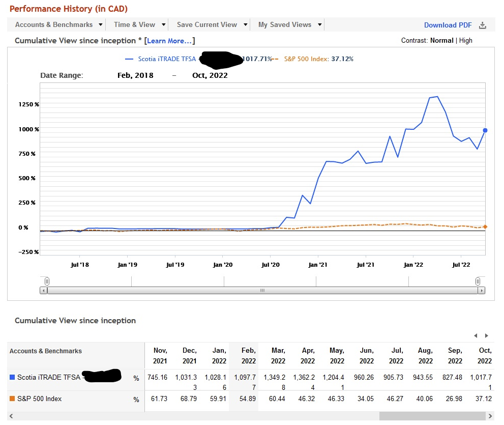
Task: Select the Oct, 2022 end date
Action: click(x=210, y=75)
